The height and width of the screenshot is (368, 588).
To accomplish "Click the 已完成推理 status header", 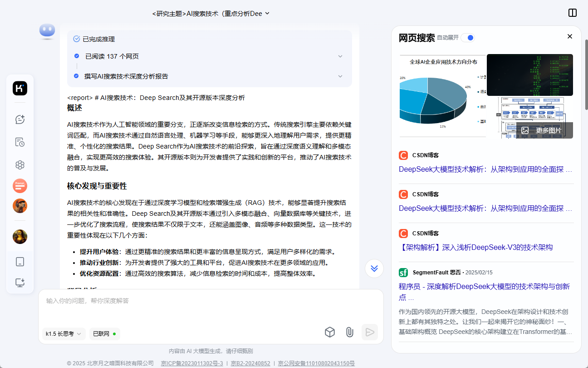I will coord(94,39).
